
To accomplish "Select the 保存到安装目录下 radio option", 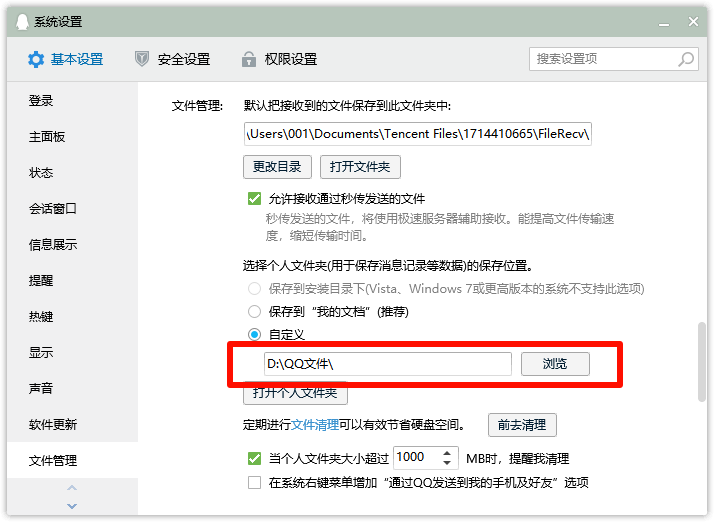I will tap(254, 288).
